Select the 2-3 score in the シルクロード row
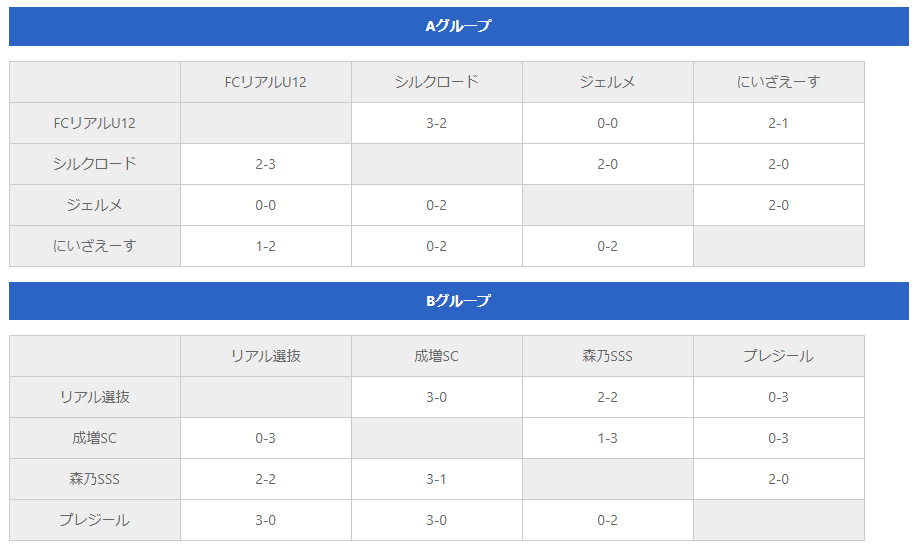Viewport: 912px width, 552px height. 266,164
